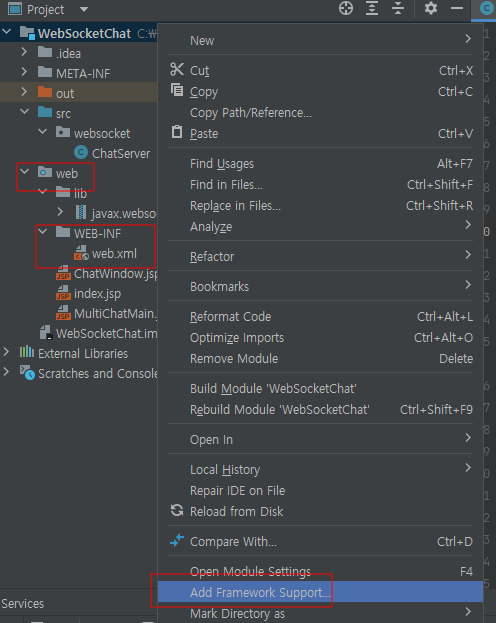
Task: Click the index.jsp file icon
Action: pyautogui.click(x=63, y=293)
